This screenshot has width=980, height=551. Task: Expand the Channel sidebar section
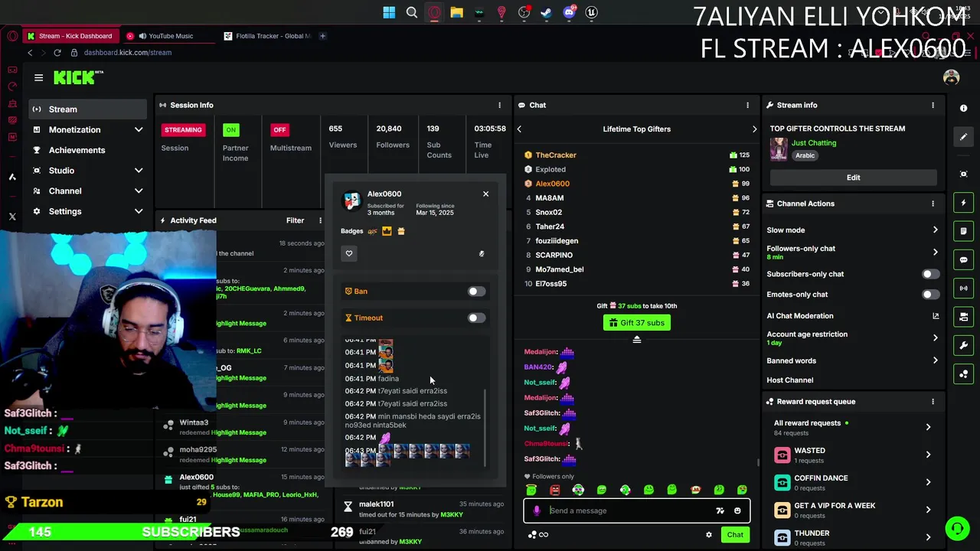pos(139,191)
